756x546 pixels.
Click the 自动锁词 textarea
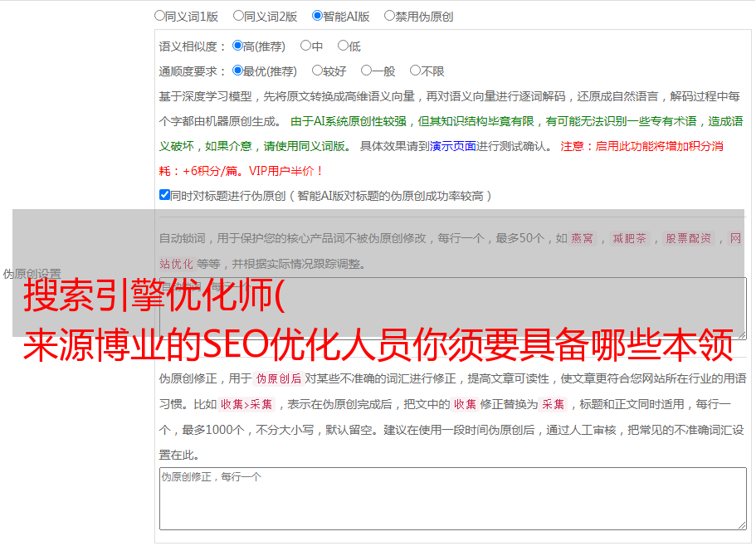pos(453,309)
